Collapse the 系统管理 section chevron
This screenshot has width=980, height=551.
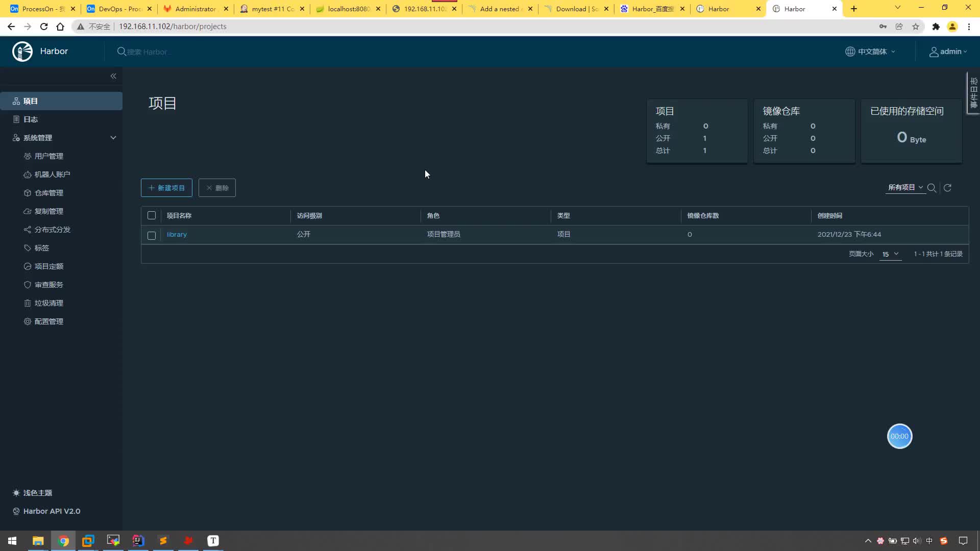pyautogui.click(x=113, y=138)
